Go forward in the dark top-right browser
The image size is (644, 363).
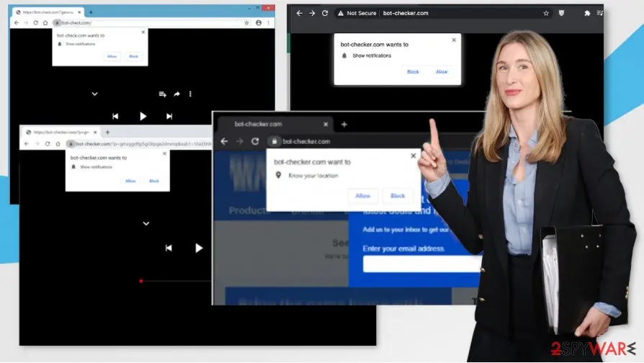pyautogui.click(x=312, y=13)
